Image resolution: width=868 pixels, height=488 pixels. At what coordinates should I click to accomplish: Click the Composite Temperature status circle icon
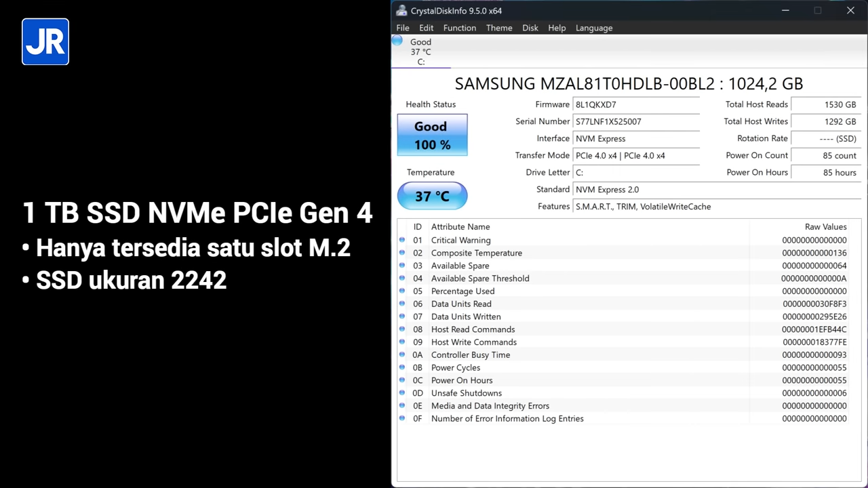(x=402, y=253)
